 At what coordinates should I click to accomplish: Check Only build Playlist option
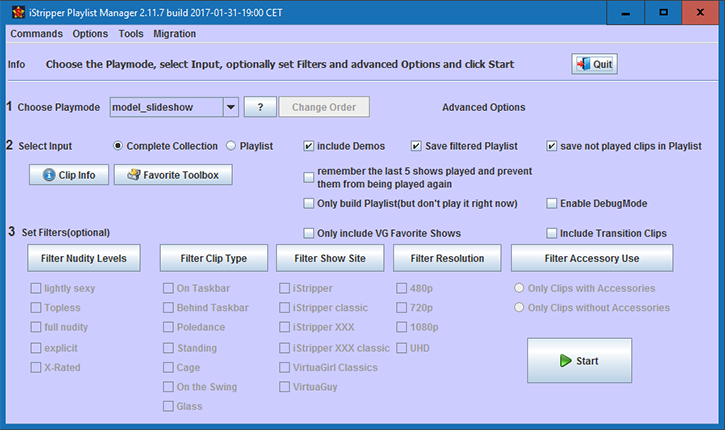coord(308,203)
